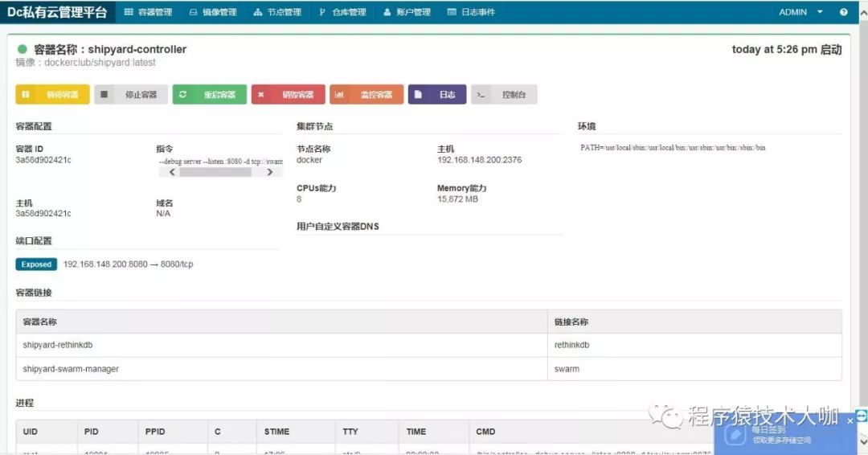868x455 pixels.
Task: Click the docker node name value
Action: pos(309,160)
